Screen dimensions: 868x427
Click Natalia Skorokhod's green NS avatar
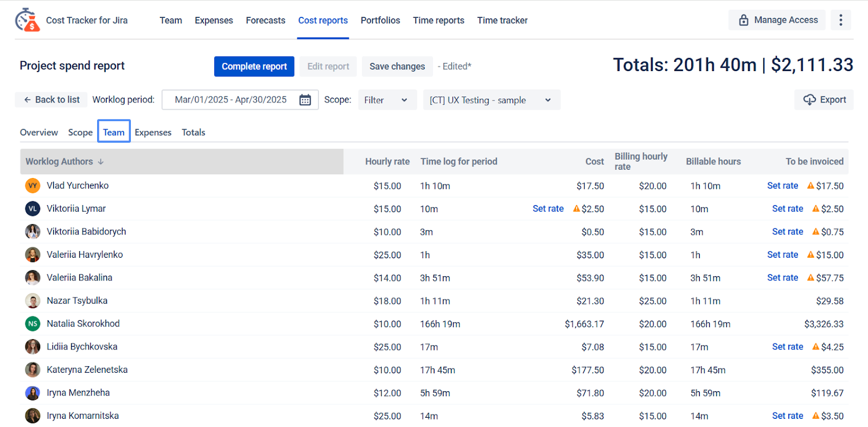(33, 324)
